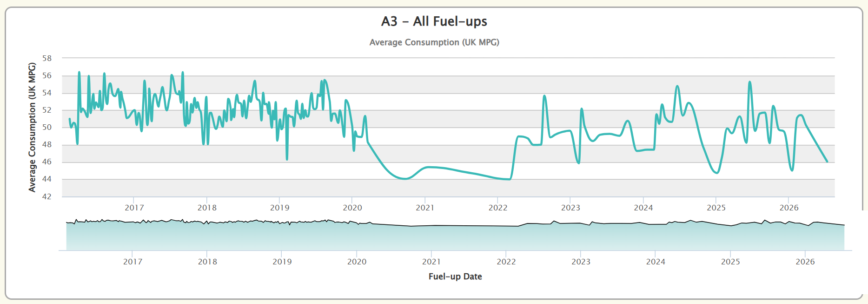Click the line's final data point in 2026
Image resolution: width=868 pixels, height=304 pixels.
(827, 162)
